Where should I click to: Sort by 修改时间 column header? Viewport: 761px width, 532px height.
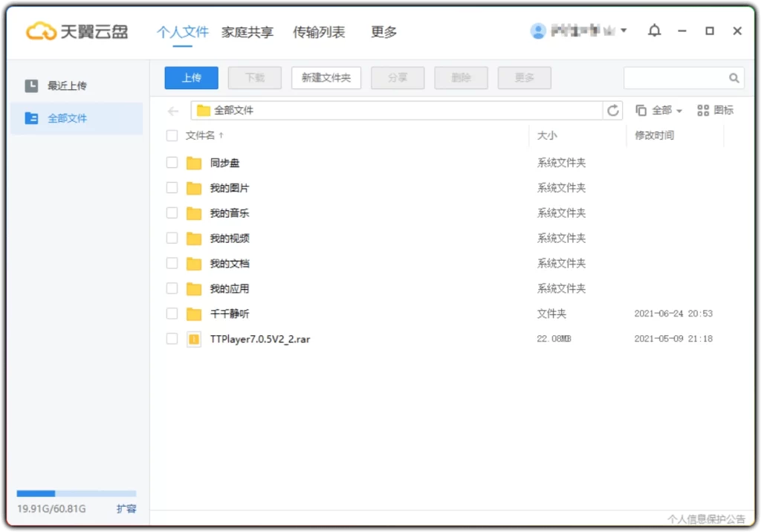click(x=654, y=135)
